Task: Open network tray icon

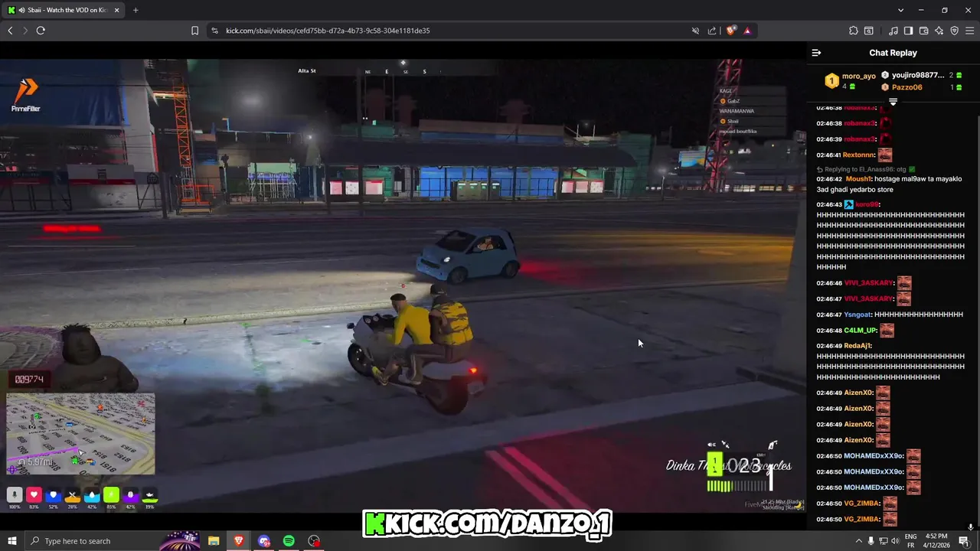Action: pyautogui.click(x=884, y=541)
